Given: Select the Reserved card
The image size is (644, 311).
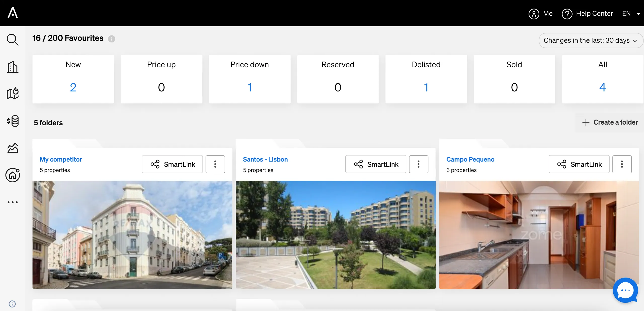Looking at the screenshot, I should click(338, 79).
